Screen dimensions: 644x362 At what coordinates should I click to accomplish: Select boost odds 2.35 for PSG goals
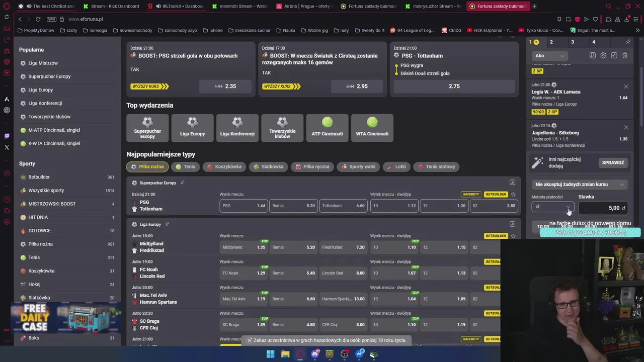(x=225, y=86)
